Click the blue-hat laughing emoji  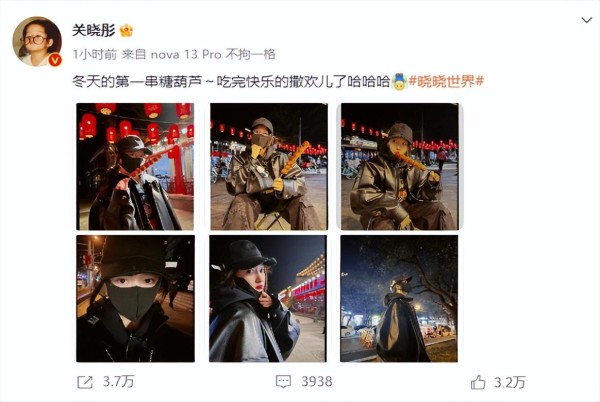pyautogui.click(x=399, y=81)
